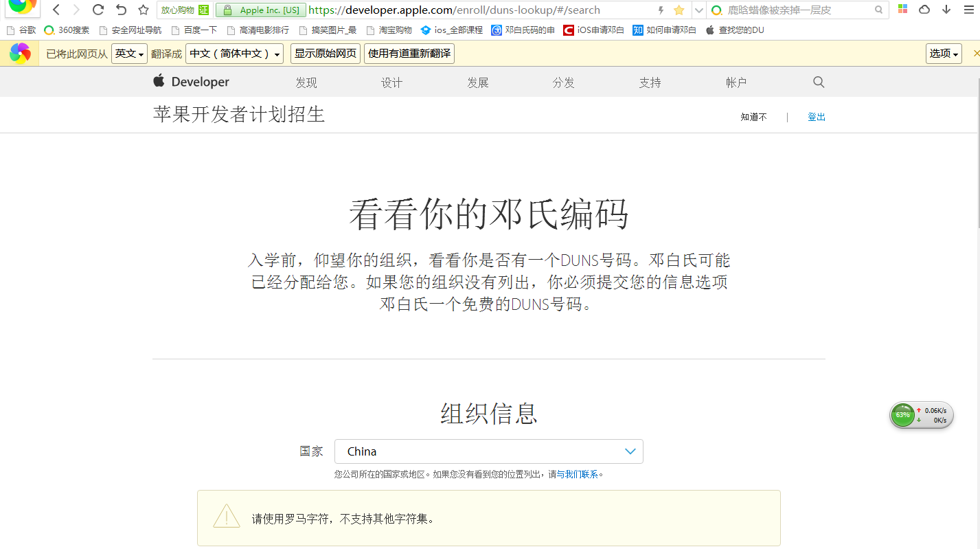Viewport: 980px width, 549px height.
Task: Click the undo close-tab icon
Action: tap(121, 10)
